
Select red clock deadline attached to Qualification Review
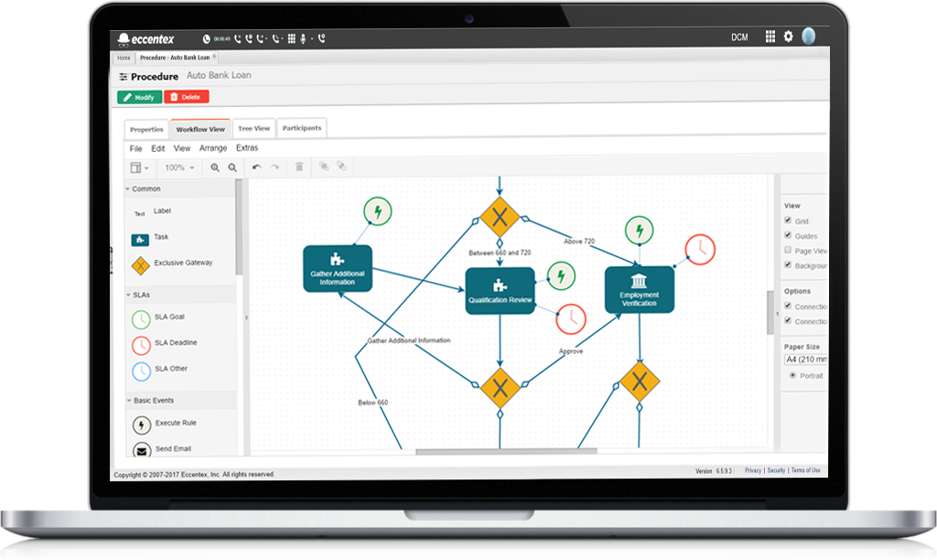tap(571, 318)
